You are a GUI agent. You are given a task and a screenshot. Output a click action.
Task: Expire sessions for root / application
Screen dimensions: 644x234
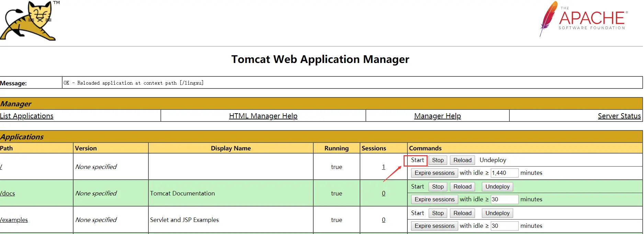pyautogui.click(x=434, y=173)
